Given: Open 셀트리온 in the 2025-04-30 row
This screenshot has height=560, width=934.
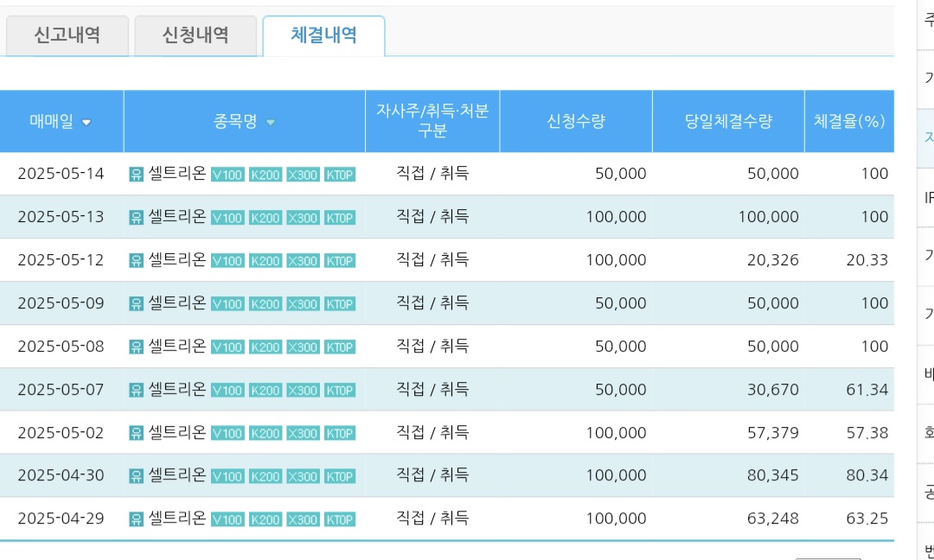Looking at the screenshot, I should [177, 475].
